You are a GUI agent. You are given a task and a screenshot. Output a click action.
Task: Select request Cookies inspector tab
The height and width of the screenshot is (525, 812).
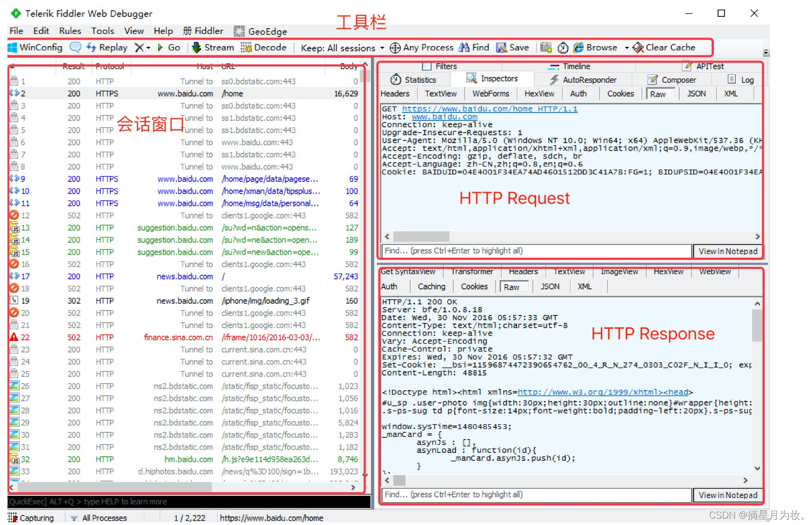pyautogui.click(x=620, y=93)
